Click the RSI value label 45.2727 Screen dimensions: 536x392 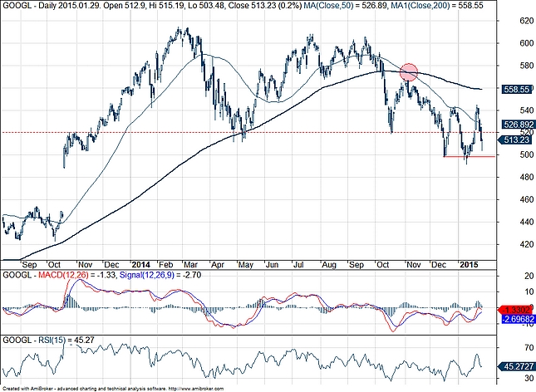point(519,366)
